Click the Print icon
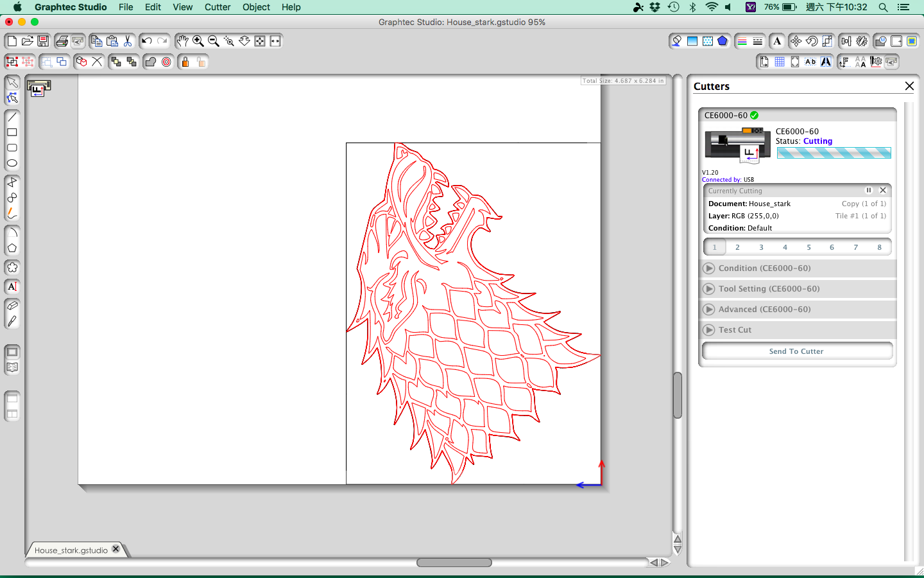924x578 pixels. tap(62, 41)
